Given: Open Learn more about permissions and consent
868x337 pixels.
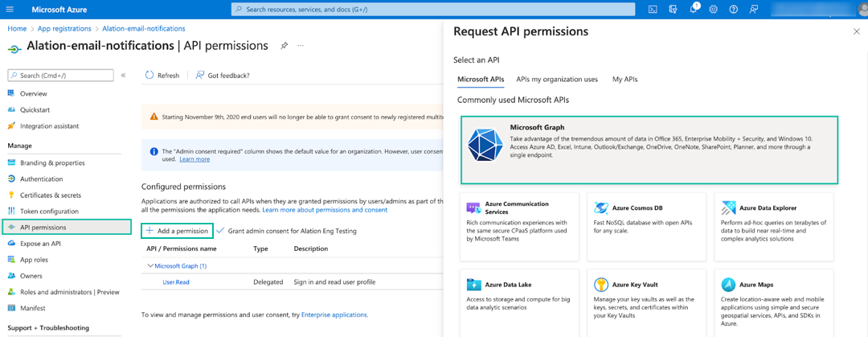Looking at the screenshot, I should coord(325,210).
